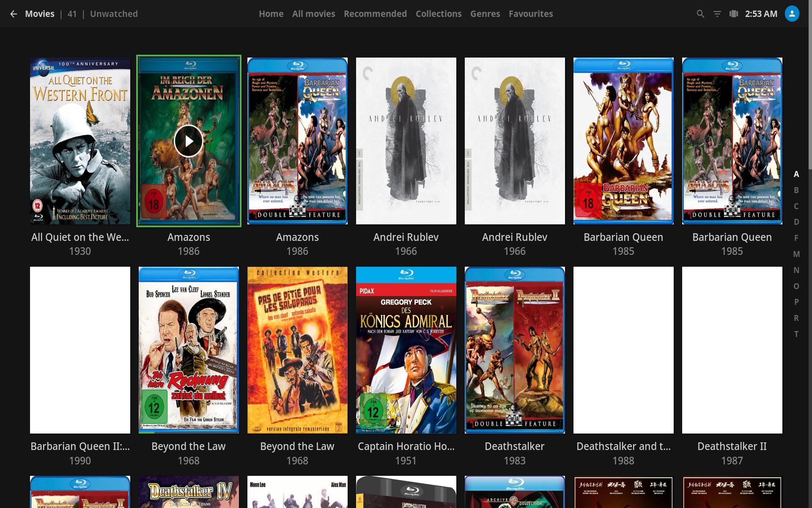Open the Genres tab
Viewport: 812px width, 508px height.
485,14
